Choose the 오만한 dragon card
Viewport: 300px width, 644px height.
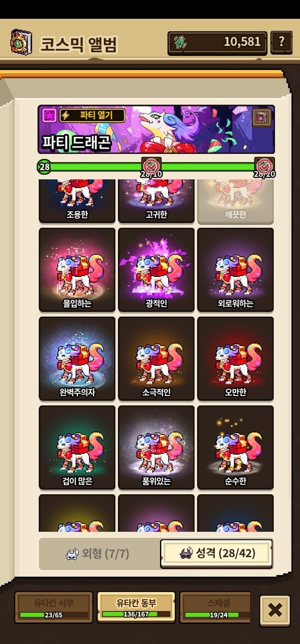(x=235, y=358)
